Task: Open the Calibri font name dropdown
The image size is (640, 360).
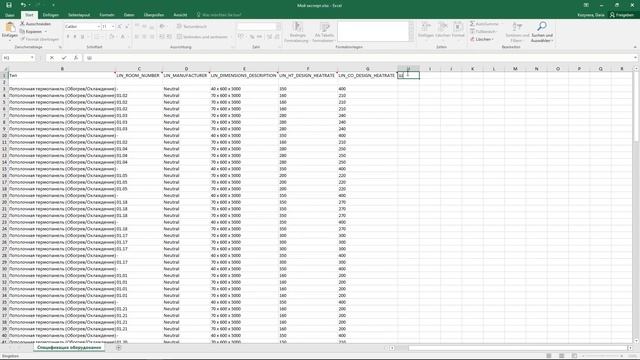Action: 98,27
